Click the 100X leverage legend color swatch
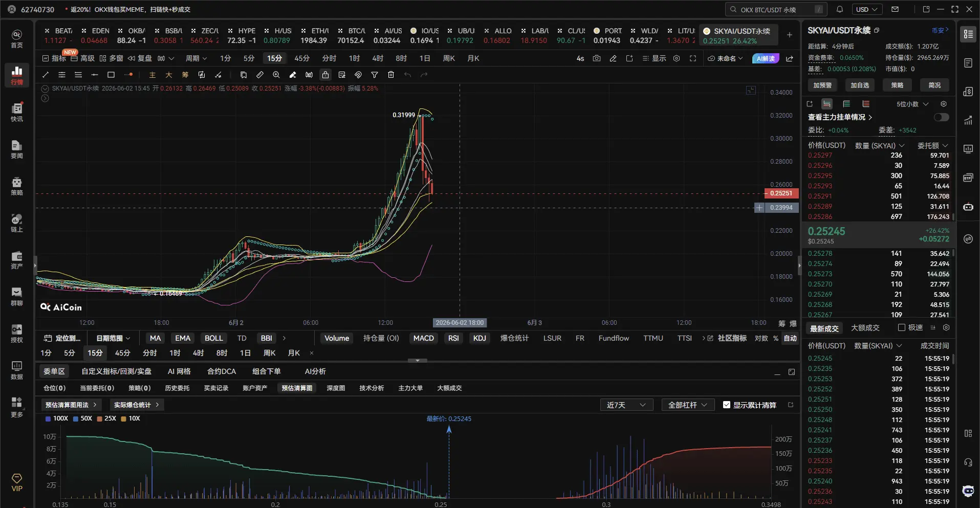The height and width of the screenshot is (508, 980). tap(48, 418)
